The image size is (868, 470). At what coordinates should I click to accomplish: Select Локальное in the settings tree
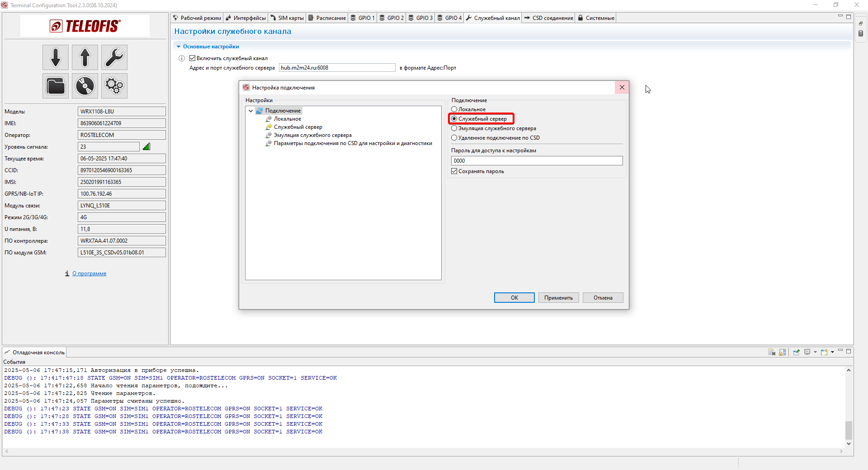[287, 119]
